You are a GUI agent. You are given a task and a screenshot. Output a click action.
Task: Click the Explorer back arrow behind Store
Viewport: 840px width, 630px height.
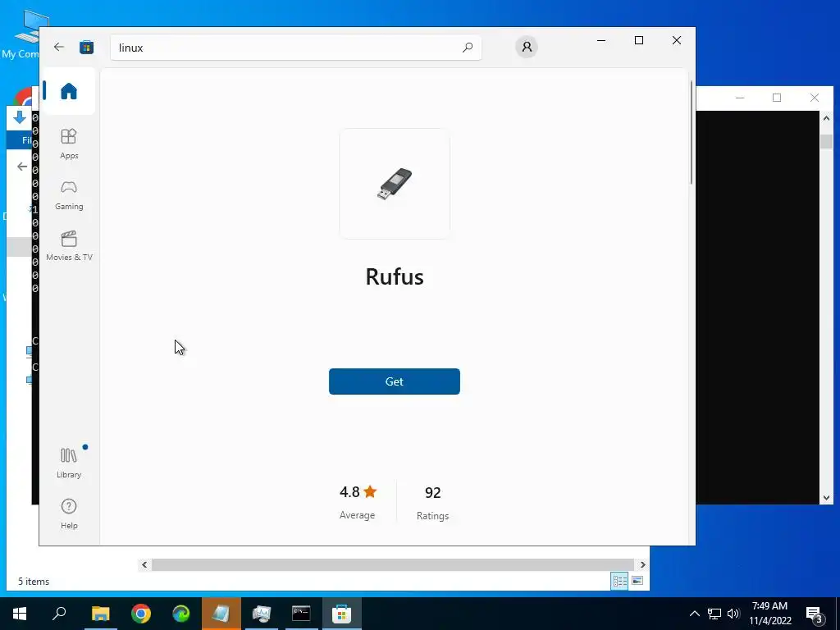coord(22,167)
